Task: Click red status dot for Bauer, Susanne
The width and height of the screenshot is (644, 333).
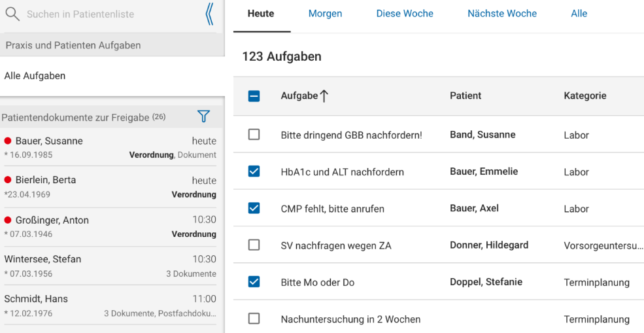Action: pyautogui.click(x=8, y=141)
